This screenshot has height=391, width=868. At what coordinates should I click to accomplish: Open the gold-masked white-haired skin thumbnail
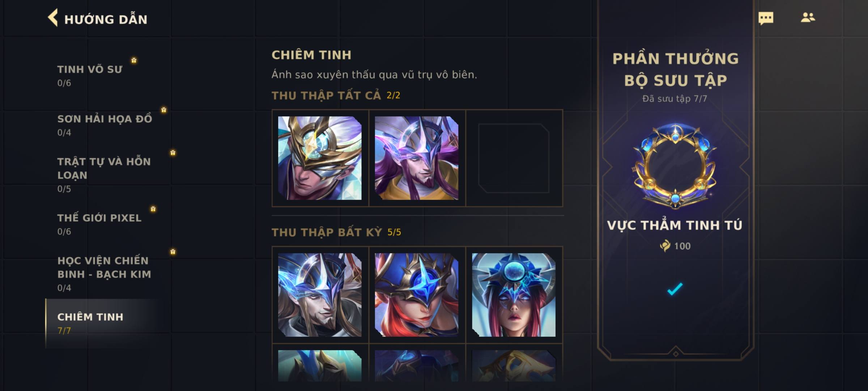320,158
